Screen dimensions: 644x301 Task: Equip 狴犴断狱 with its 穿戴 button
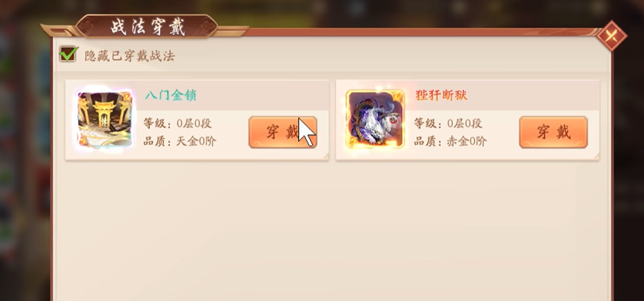tap(553, 132)
